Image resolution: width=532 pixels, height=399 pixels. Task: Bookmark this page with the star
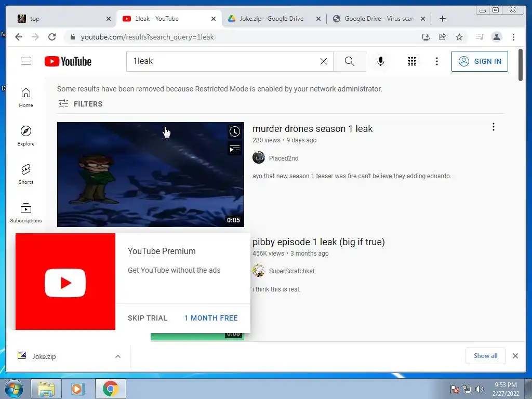[459, 37]
